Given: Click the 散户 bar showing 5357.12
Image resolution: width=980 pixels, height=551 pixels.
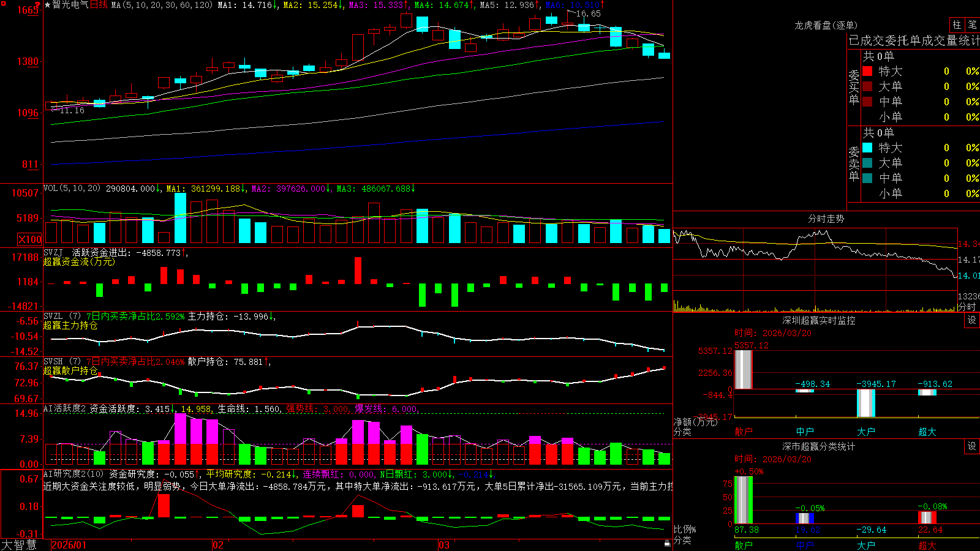Looking at the screenshot, I should 744,369.
